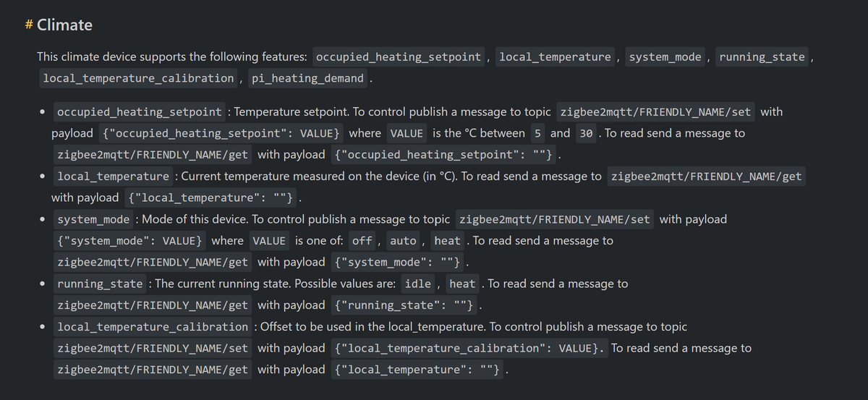The width and height of the screenshot is (868, 400).
Task: Click the auto value under system_mode
Action: (x=403, y=241)
